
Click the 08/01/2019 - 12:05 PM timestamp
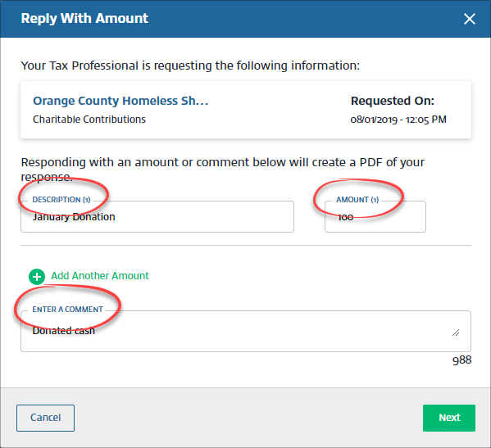pos(398,120)
